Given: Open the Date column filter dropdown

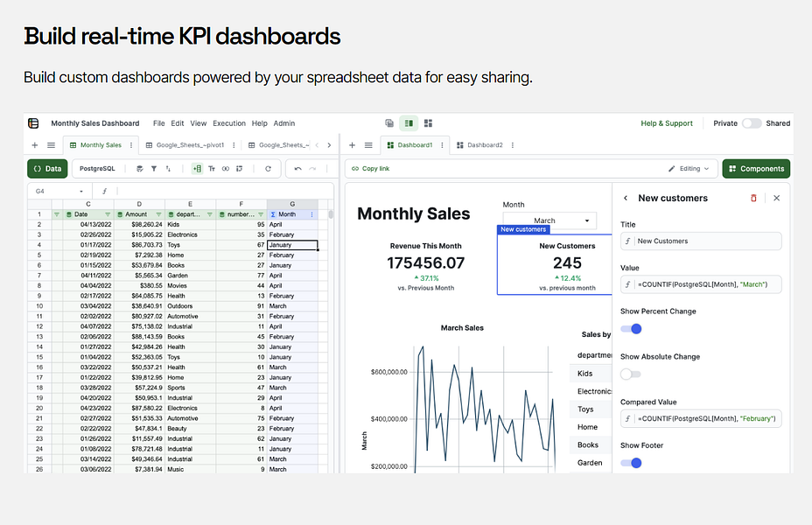Looking at the screenshot, I should coord(108,214).
